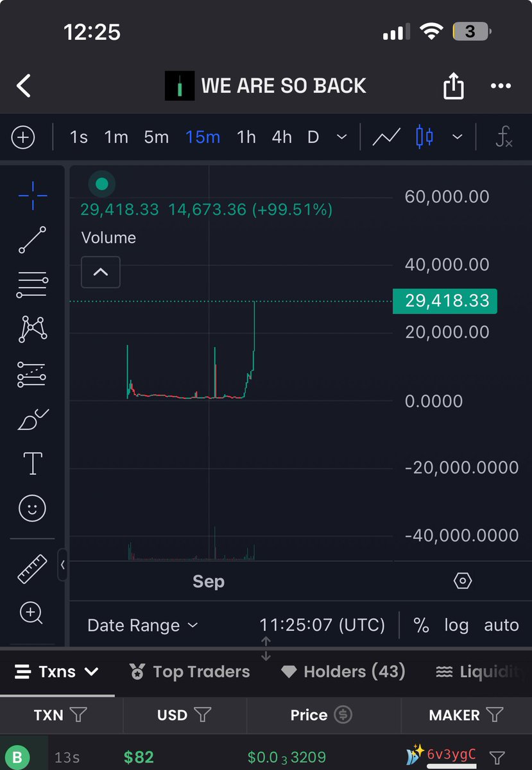
Task: Collapse the drawing toolbar side handle
Action: point(62,565)
